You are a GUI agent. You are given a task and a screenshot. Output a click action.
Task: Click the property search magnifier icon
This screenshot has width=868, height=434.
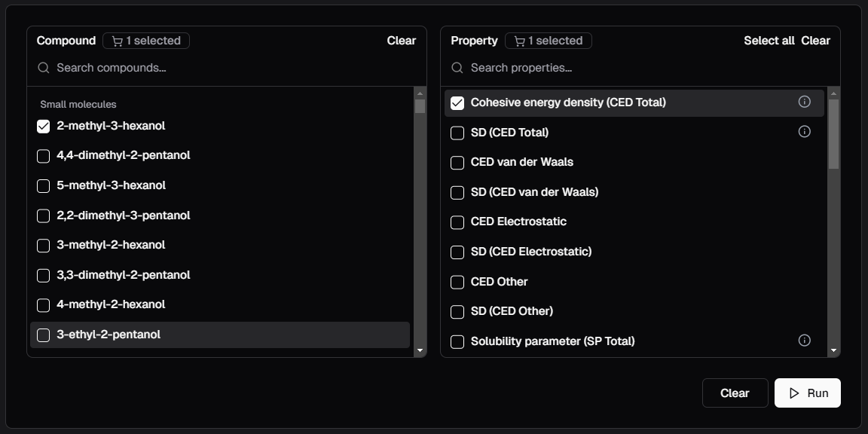pyautogui.click(x=457, y=68)
